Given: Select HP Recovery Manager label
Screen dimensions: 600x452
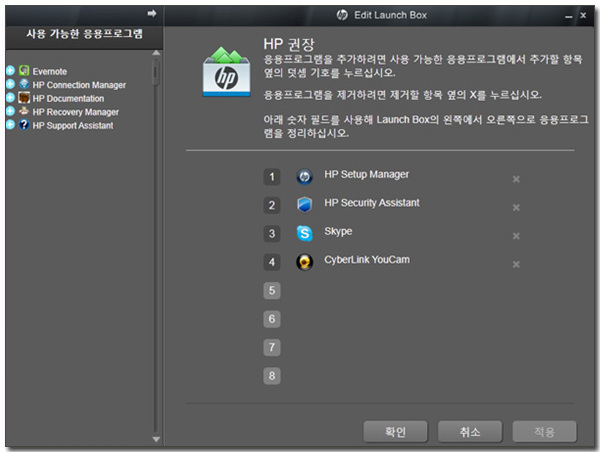Looking at the screenshot, I should pos(76,112).
